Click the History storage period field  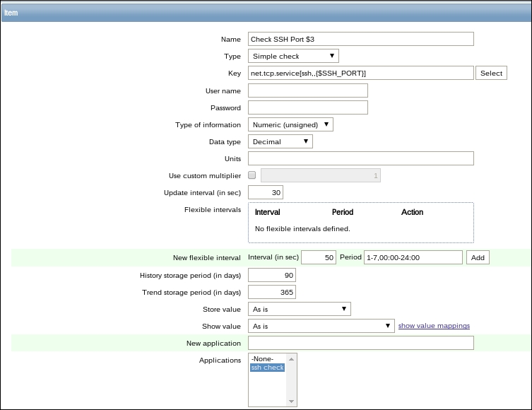[272, 275]
